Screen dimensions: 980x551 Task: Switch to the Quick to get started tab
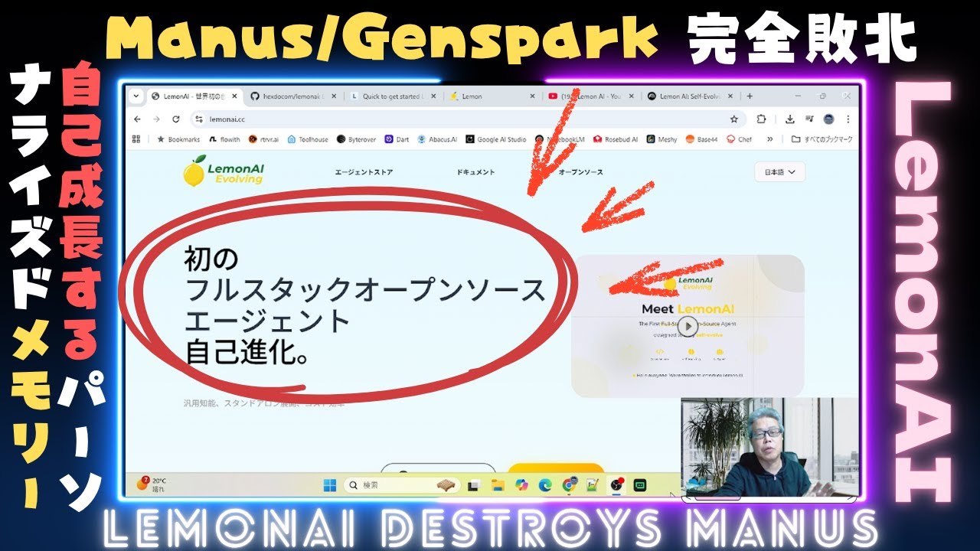[393, 96]
